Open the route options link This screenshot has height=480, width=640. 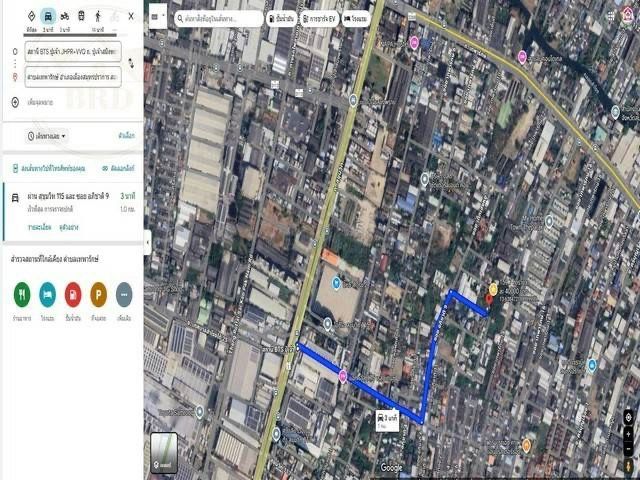pos(126,135)
